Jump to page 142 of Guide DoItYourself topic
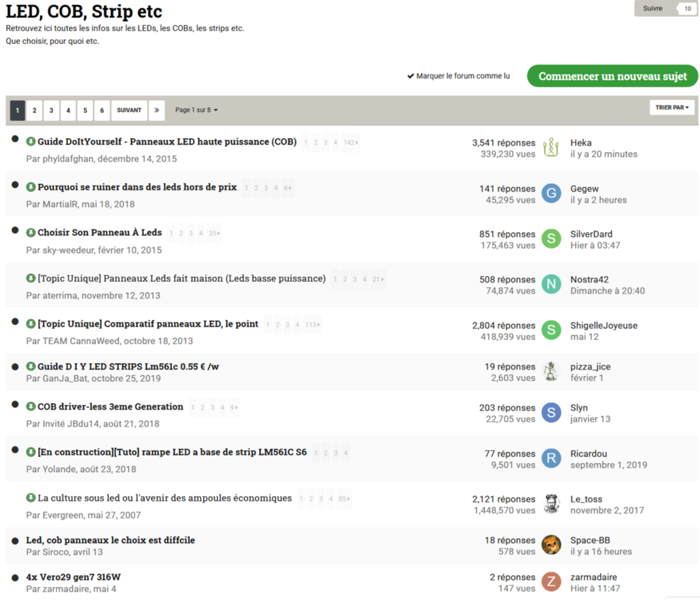 pos(350,142)
